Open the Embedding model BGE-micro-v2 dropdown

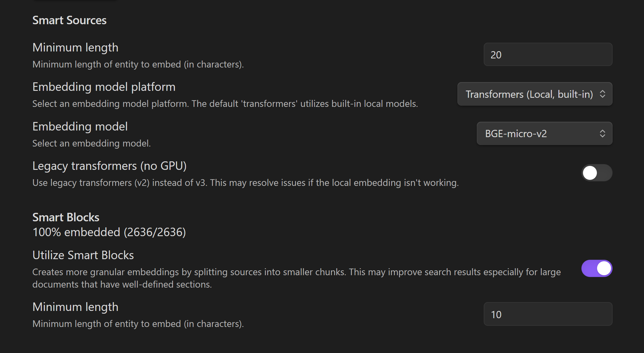tap(538, 134)
